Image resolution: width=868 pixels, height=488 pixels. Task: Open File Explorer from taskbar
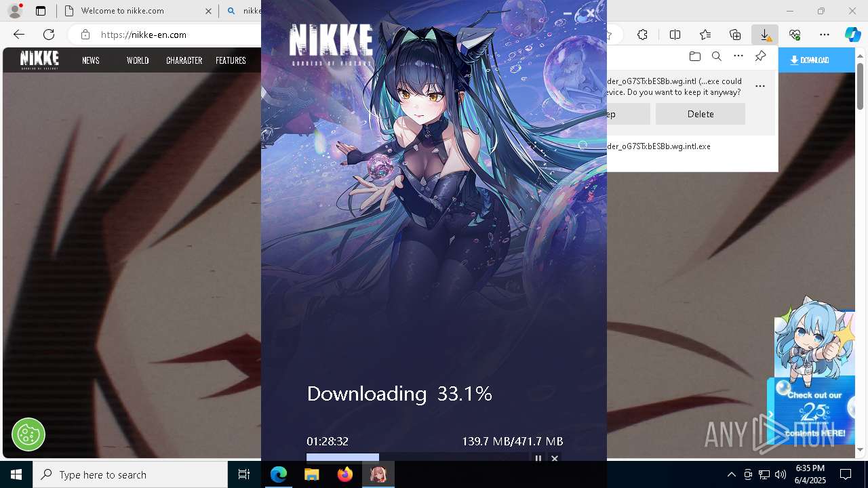click(312, 474)
